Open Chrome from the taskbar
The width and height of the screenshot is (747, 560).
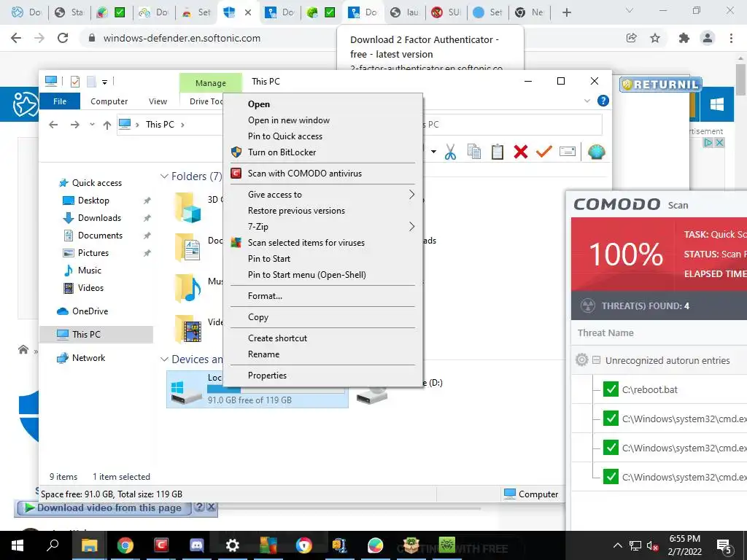tap(125, 545)
